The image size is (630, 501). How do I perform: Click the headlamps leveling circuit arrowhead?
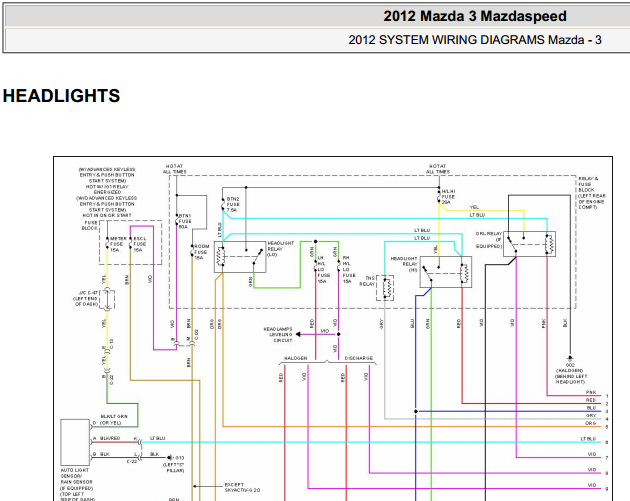(298, 334)
